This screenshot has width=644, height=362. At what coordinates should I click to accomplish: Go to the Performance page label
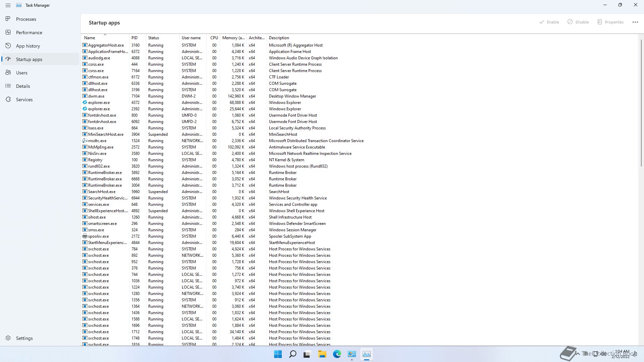point(29,33)
